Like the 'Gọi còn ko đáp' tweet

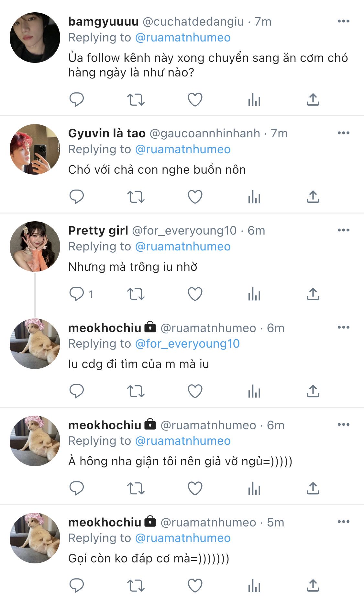point(195,585)
